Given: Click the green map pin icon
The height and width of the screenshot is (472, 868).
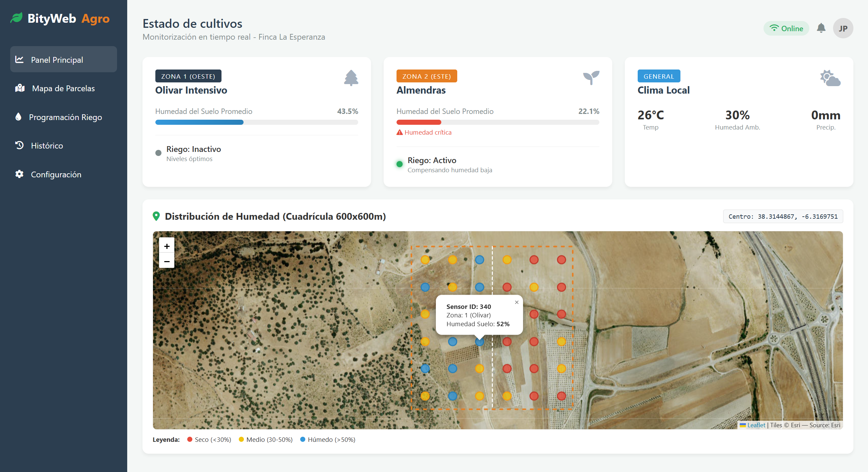Looking at the screenshot, I should pyautogui.click(x=156, y=216).
